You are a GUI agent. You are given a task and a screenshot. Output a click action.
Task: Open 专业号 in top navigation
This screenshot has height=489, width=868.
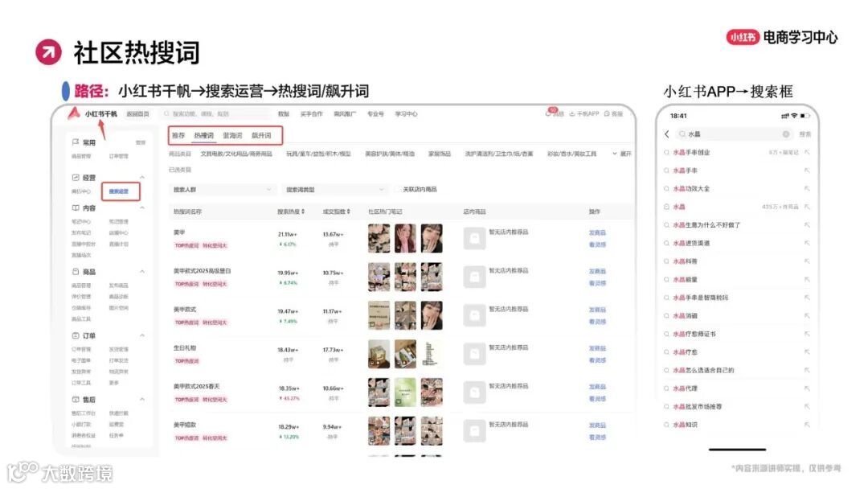click(375, 113)
